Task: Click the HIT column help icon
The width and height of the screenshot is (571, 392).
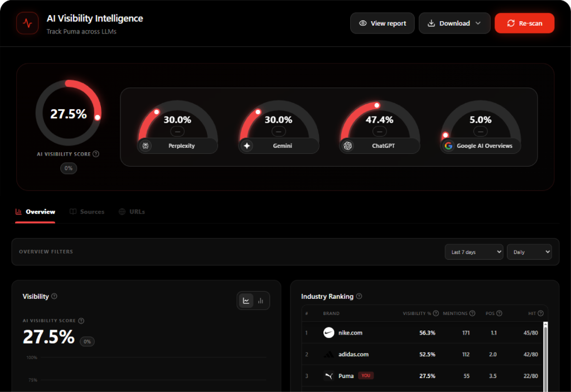Action: click(x=541, y=313)
